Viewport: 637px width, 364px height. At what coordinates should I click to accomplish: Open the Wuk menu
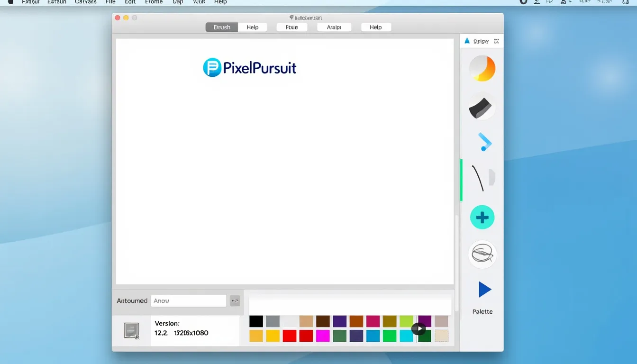tap(200, 2)
